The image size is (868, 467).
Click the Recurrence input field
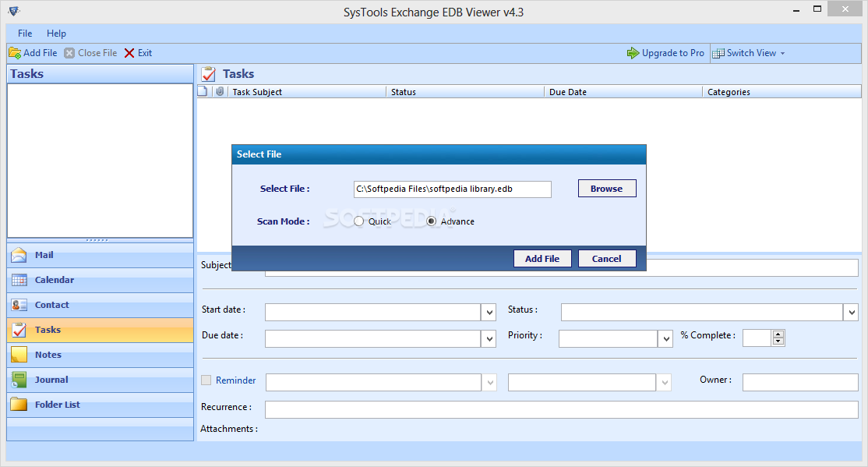tap(561, 409)
